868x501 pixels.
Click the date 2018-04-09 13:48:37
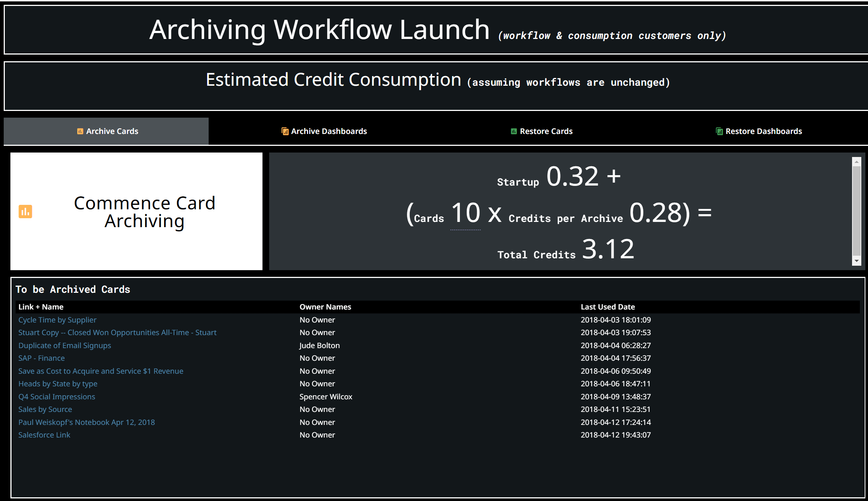[x=616, y=397]
